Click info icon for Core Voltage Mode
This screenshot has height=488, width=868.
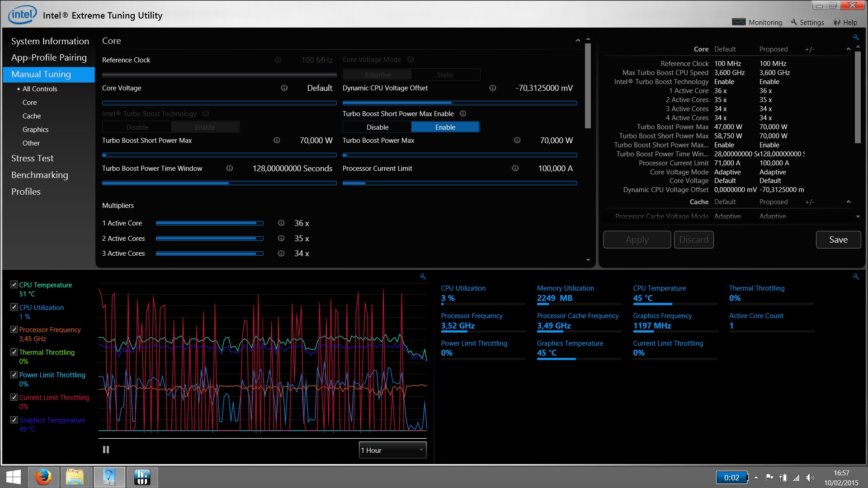tap(410, 59)
